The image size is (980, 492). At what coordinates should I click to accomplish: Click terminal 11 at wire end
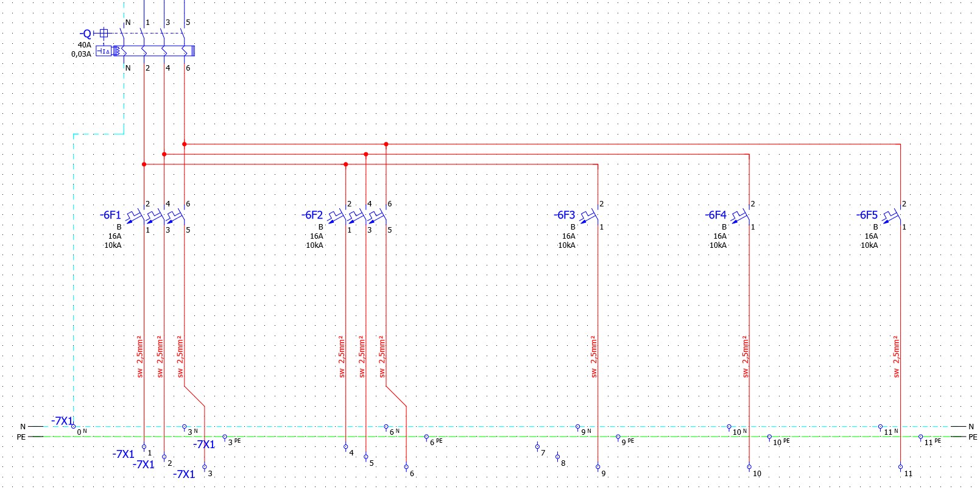coord(900,469)
